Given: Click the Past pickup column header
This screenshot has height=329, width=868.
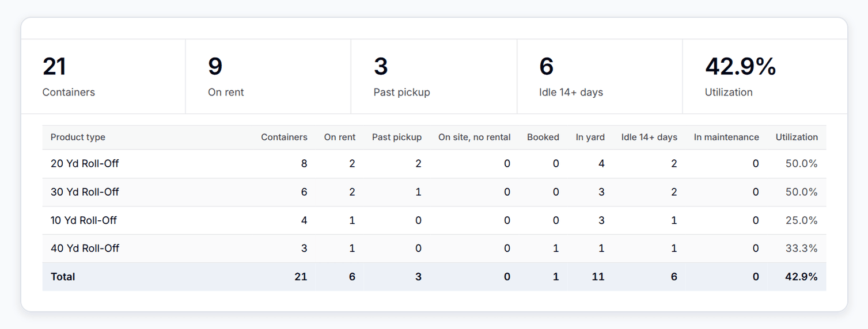Looking at the screenshot, I should point(397,137).
